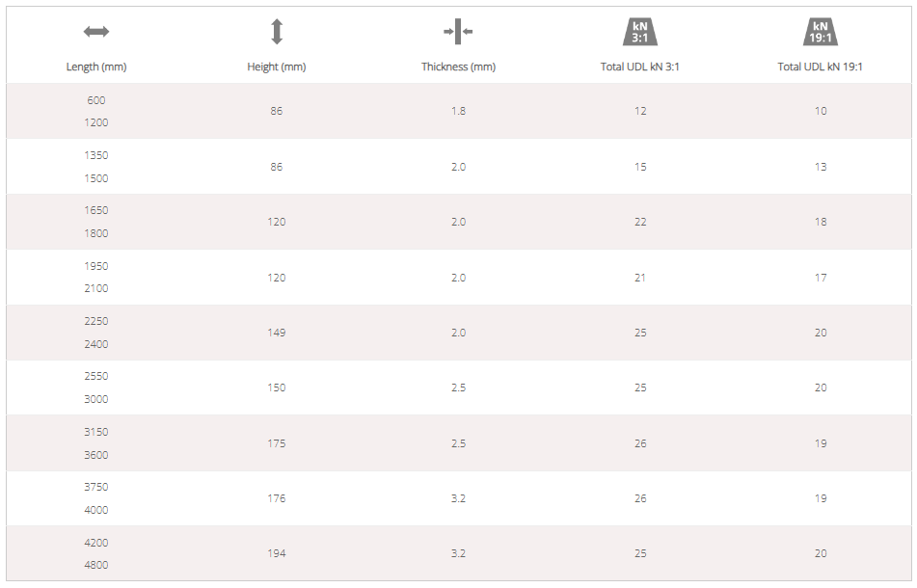Select the 600 length value

pyautogui.click(x=96, y=100)
